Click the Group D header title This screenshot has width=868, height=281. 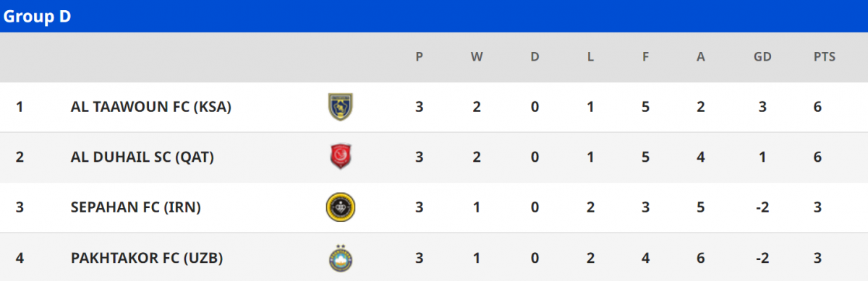click(38, 17)
